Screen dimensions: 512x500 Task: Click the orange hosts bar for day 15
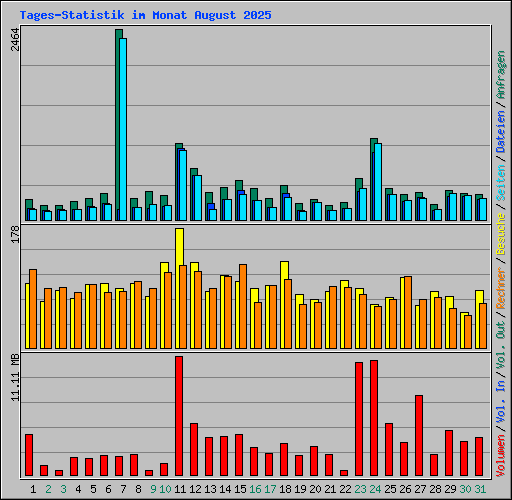(x=243, y=307)
